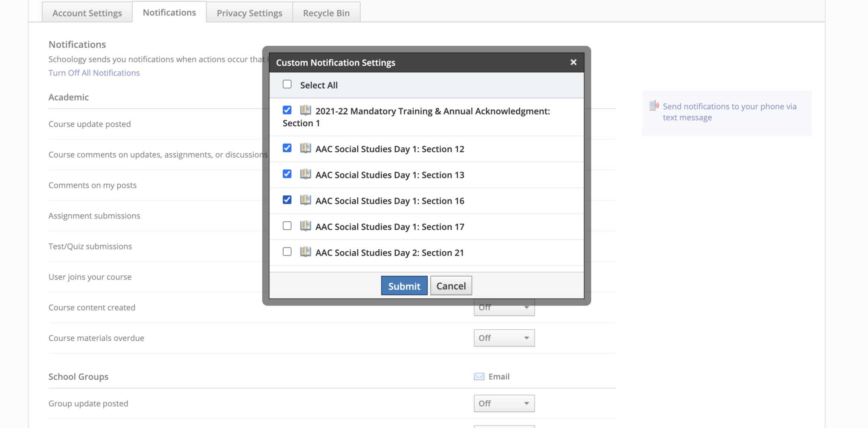Tick the Day 2 Section 21 checkbox

(x=287, y=252)
